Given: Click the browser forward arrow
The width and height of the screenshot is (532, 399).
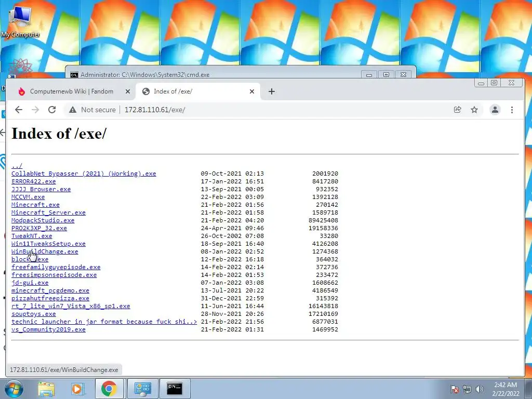Looking at the screenshot, I should 35,110.
